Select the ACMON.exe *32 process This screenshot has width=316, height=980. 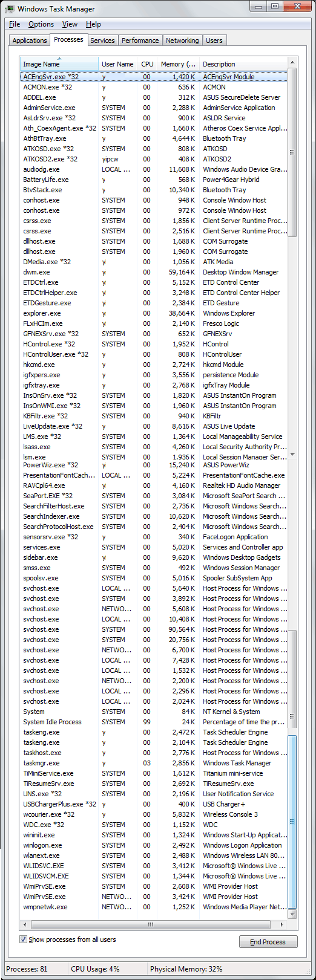pos(154,87)
